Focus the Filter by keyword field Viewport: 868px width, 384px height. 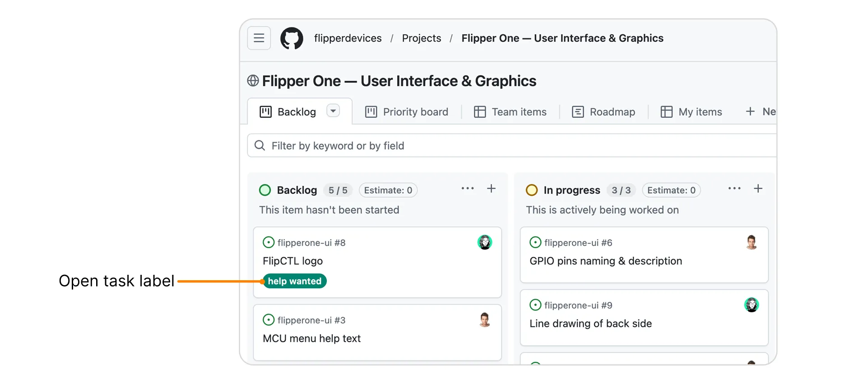tap(512, 145)
